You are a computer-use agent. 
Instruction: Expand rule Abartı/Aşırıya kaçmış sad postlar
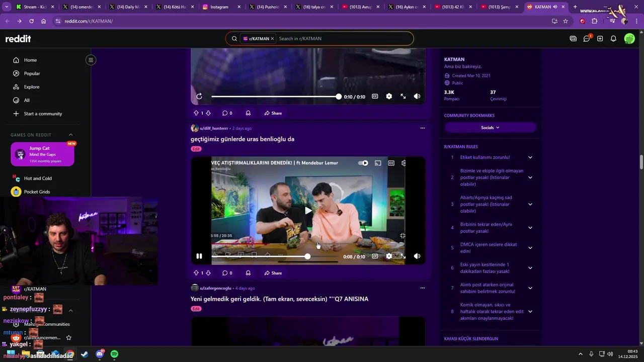click(530, 204)
